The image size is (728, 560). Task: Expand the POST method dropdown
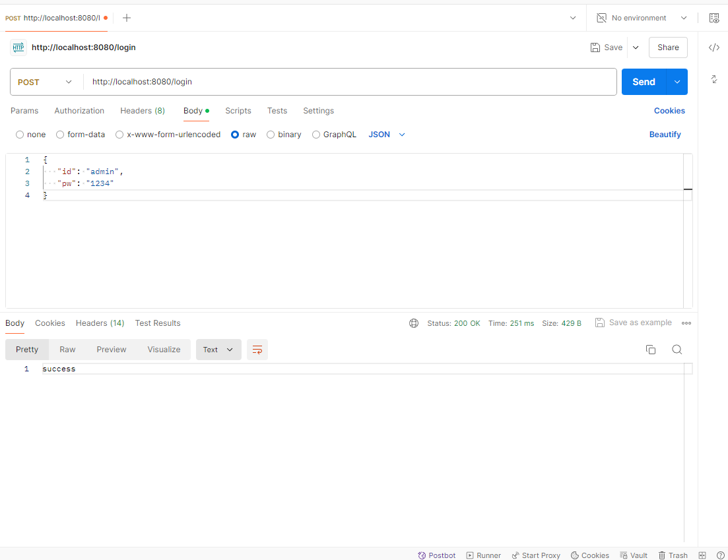(x=46, y=82)
